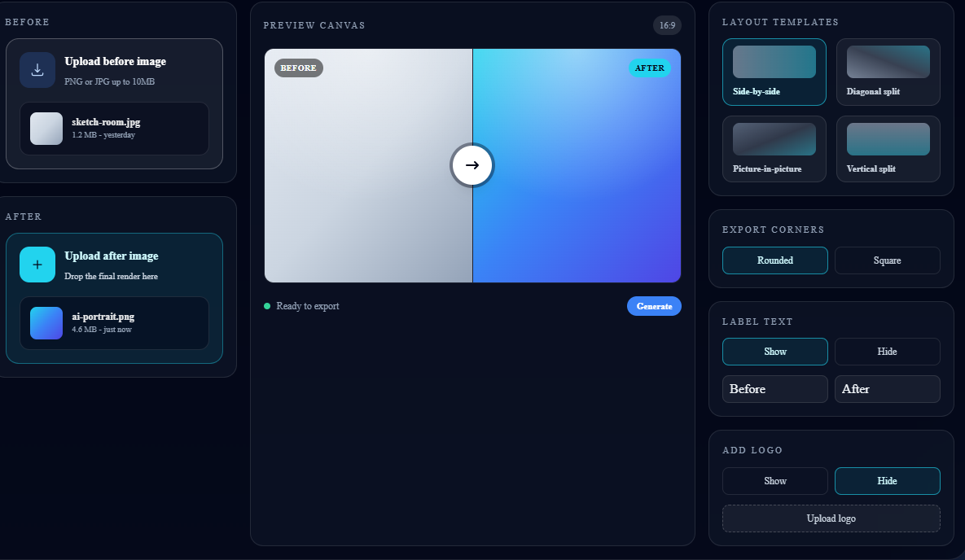This screenshot has height=560, width=965.
Task: Select the sketch-room.jpg file thumbnail
Action: pos(46,128)
